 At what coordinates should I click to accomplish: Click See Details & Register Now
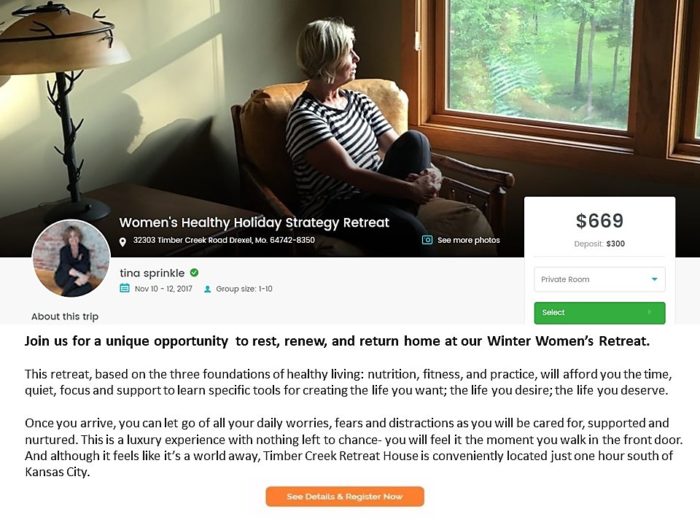click(x=345, y=496)
